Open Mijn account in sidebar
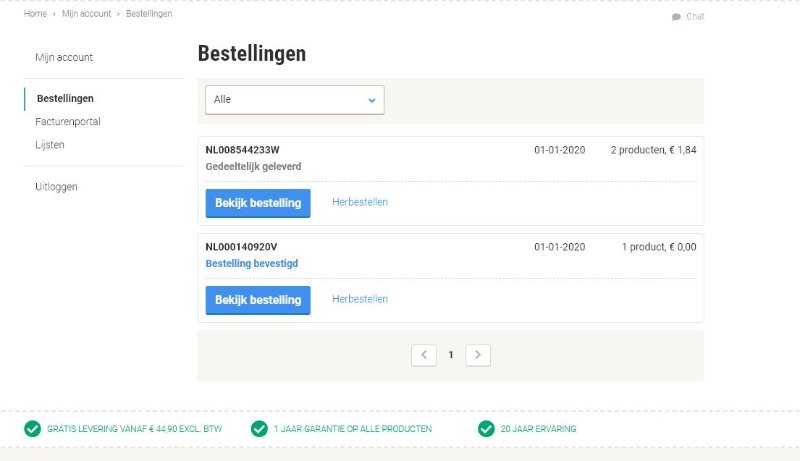Viewport: 800px width, 461px height. click(64, 57)
